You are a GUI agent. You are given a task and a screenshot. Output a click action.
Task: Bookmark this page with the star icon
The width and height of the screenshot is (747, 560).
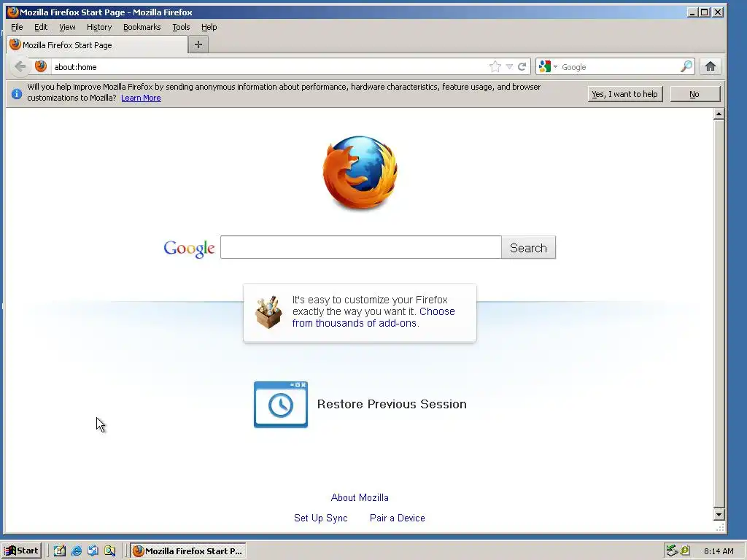click(495, 66)
